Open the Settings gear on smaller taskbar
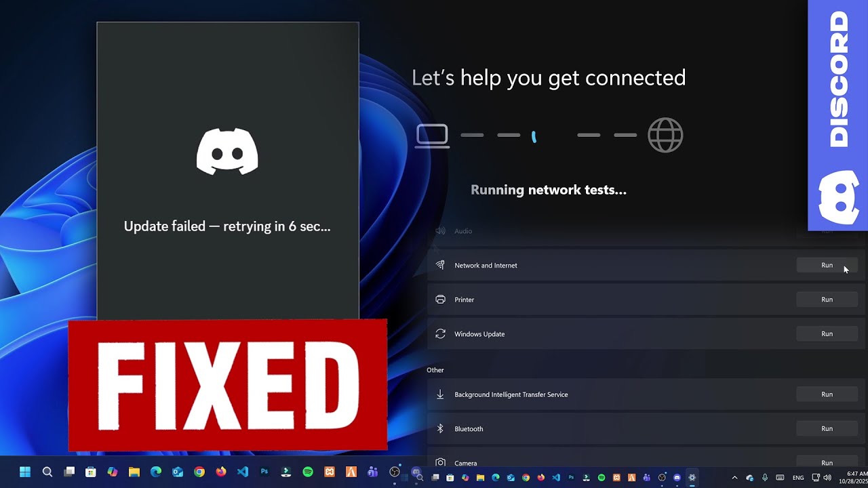 (x=692, y=477)
